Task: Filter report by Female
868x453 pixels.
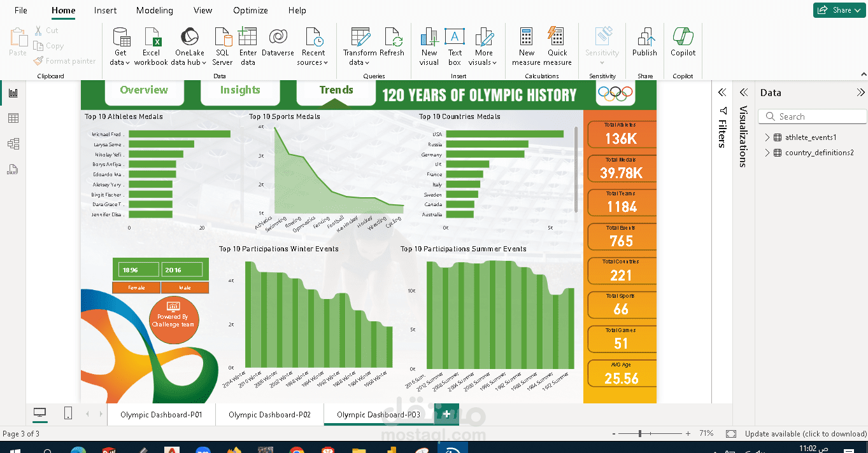Action: click(136, 288)
